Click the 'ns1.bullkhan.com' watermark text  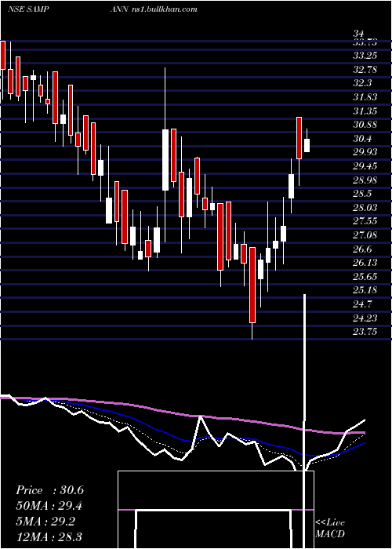[163, 9]
